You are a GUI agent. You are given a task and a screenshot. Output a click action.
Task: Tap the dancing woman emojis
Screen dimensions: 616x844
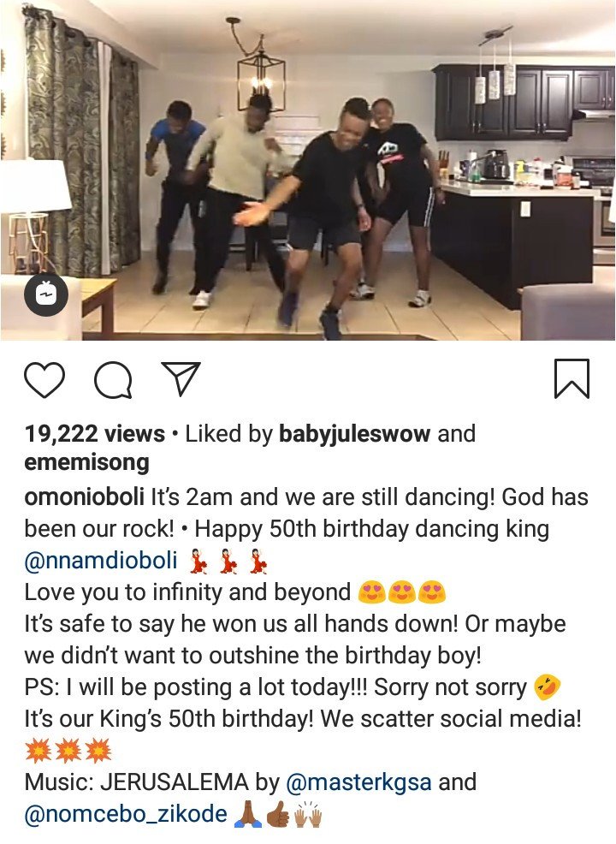[x=229, y=562]
